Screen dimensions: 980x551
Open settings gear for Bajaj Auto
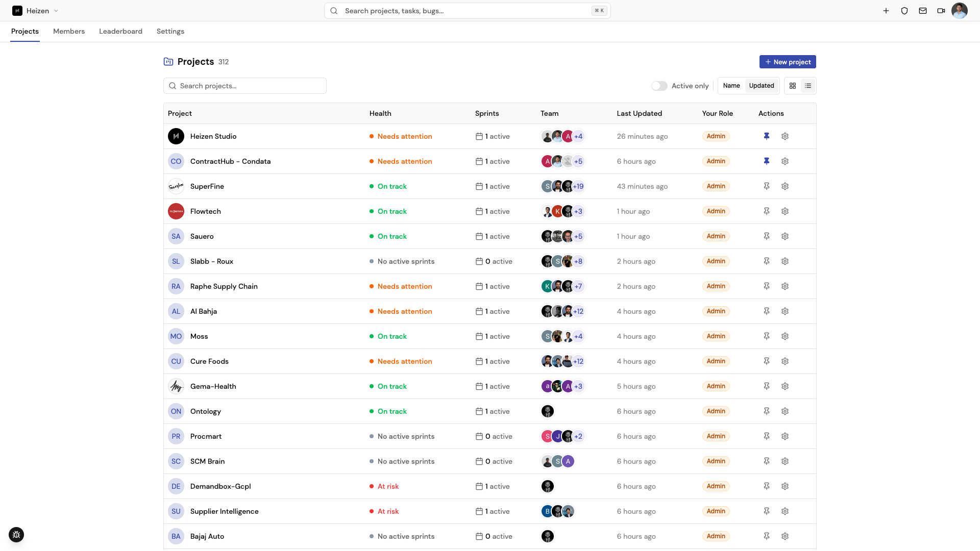click(785, 536)
